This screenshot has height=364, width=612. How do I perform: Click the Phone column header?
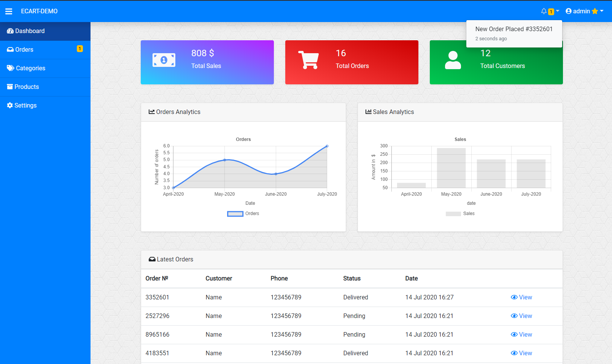pos(279,279)
